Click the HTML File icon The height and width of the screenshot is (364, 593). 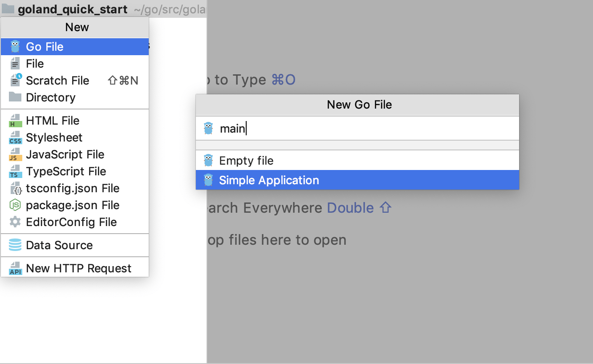coord(15,121)
